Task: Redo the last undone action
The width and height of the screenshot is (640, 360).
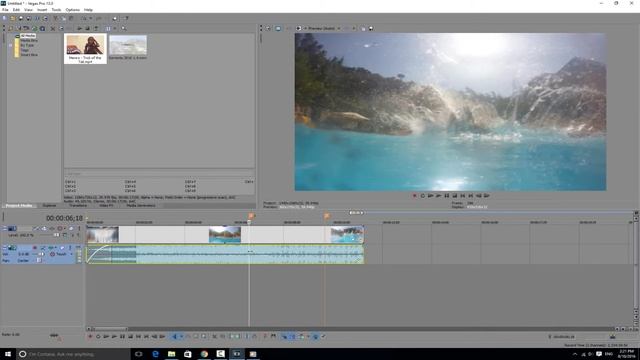Action: (x=98, y=18)
